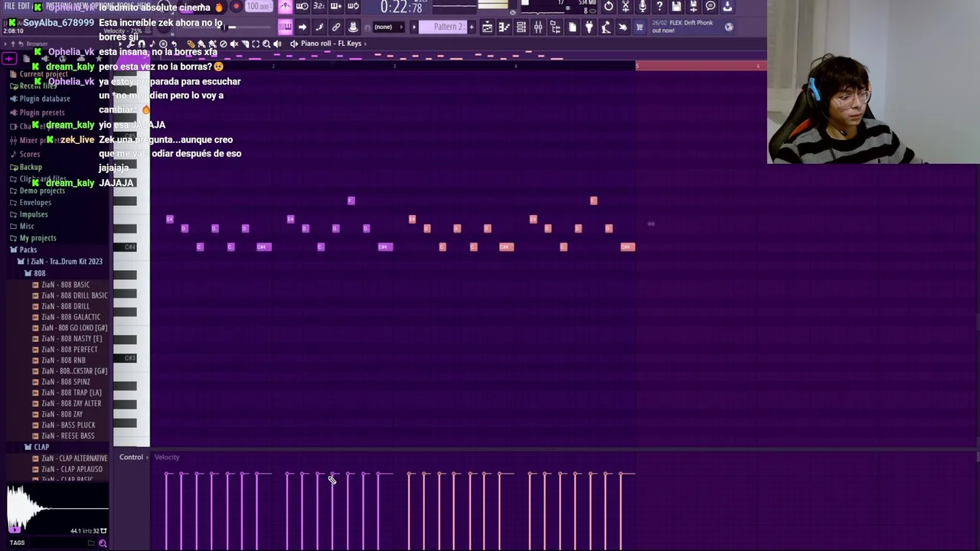Image resolution: width=980 pixels, height=551 pixels.
Task: Toggle blend recording overdub button
Action: tap(336, 6)
